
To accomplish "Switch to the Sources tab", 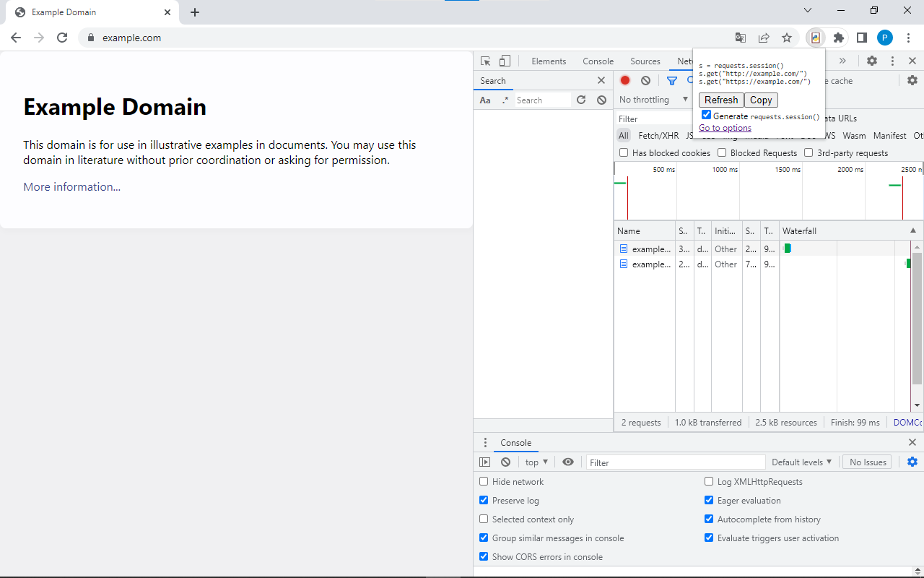I will 645,61.
